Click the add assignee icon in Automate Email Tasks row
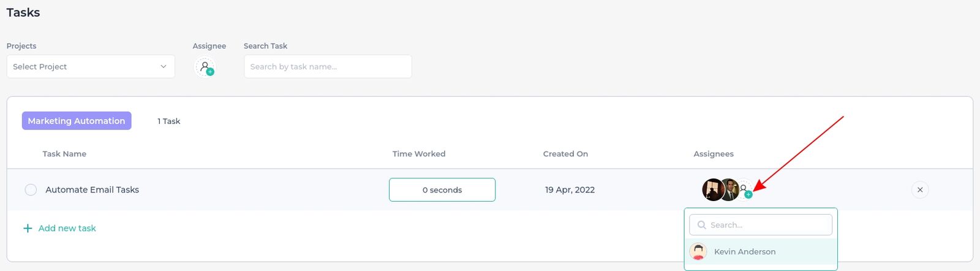980x271 pixels. 745,189
